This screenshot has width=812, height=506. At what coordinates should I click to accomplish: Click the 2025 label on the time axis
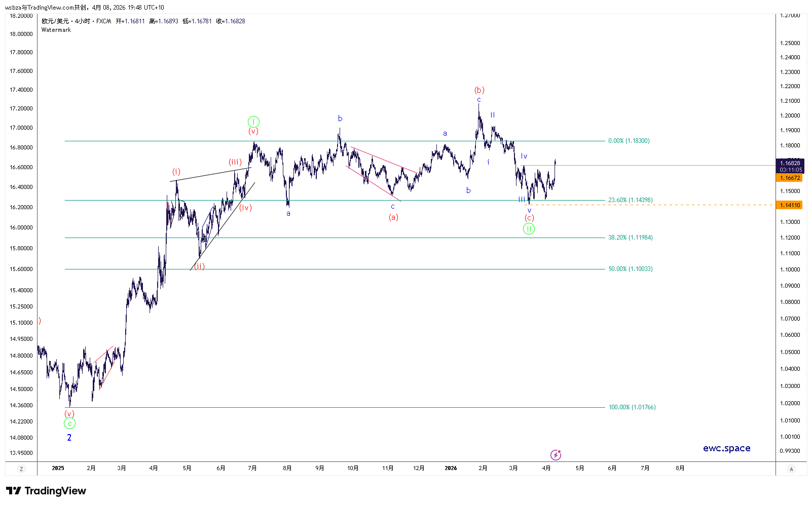58,468
